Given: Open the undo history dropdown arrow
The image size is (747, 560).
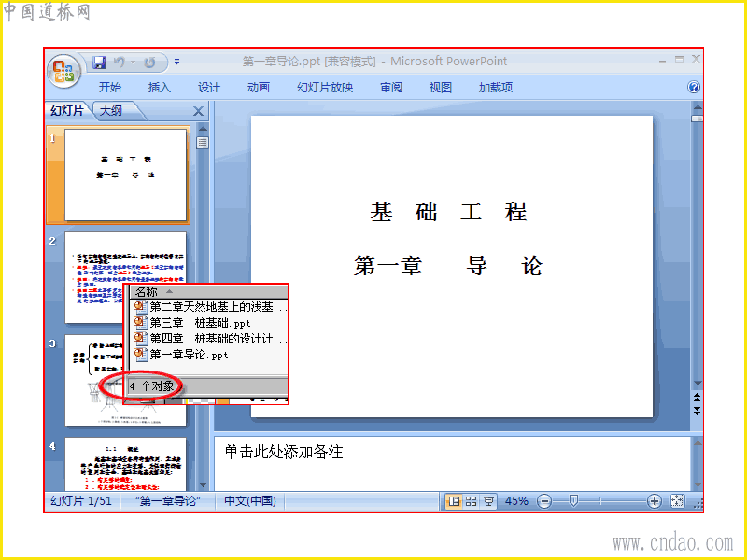Looking at the screenshot, I should [133, 63].
